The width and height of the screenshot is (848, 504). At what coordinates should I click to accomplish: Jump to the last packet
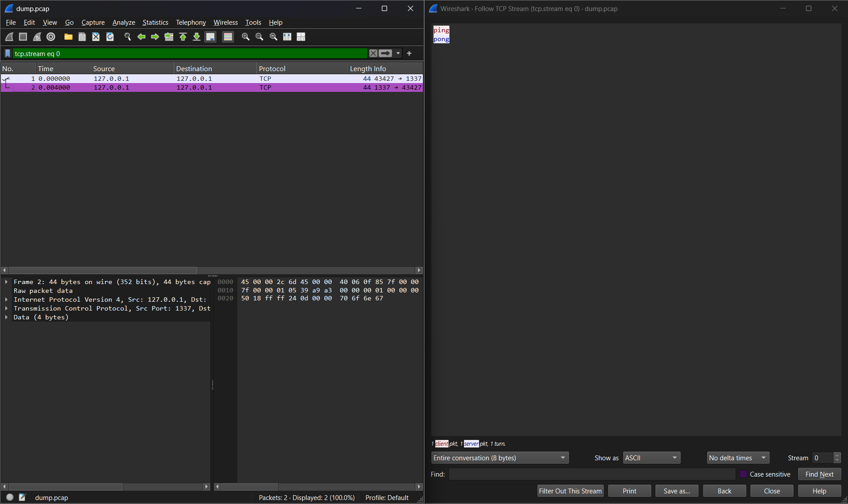197,37
